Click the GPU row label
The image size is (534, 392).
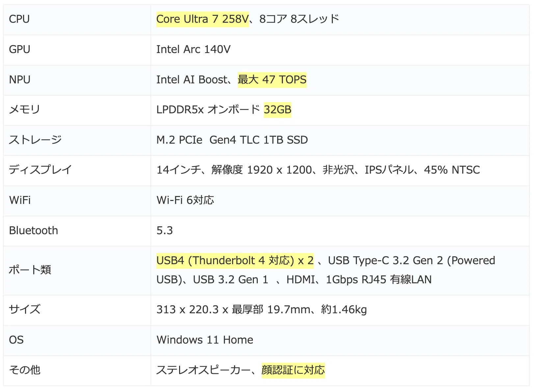(x=19, y=49)
